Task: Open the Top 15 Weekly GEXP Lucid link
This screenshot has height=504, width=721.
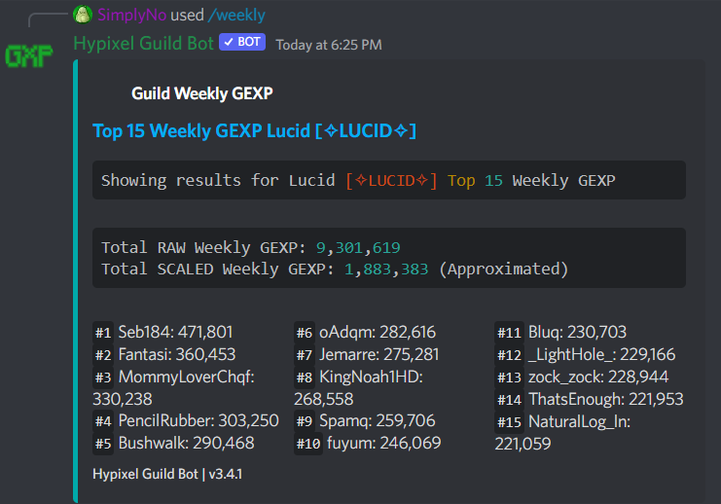Action: 254,131
